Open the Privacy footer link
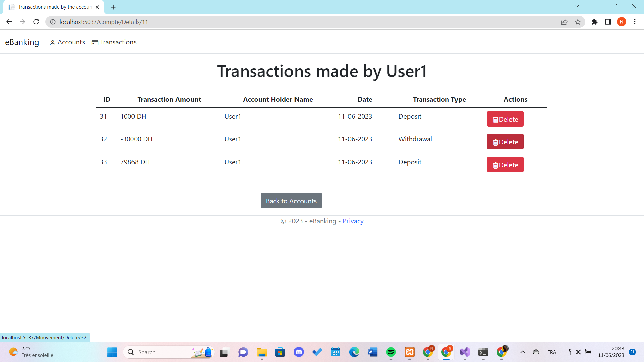 click(353, 221)
